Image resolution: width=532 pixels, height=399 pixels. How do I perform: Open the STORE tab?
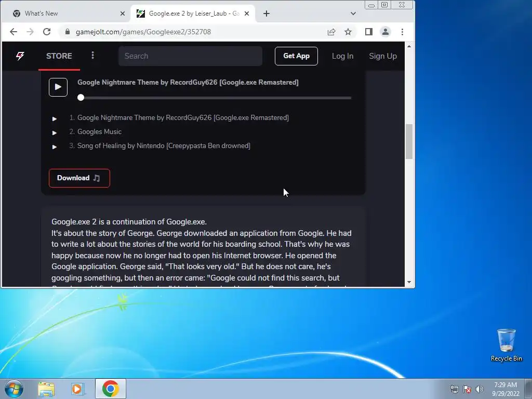point(59,56)
